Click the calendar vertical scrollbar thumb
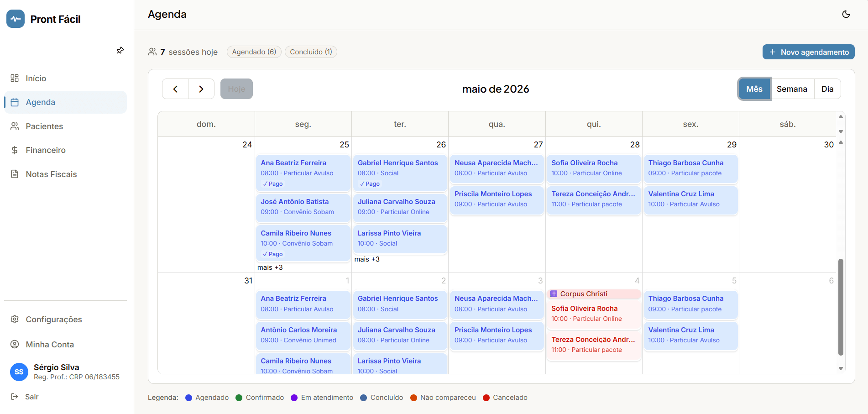The height and width of the screenshot is (414, 868). pos(841,307)
